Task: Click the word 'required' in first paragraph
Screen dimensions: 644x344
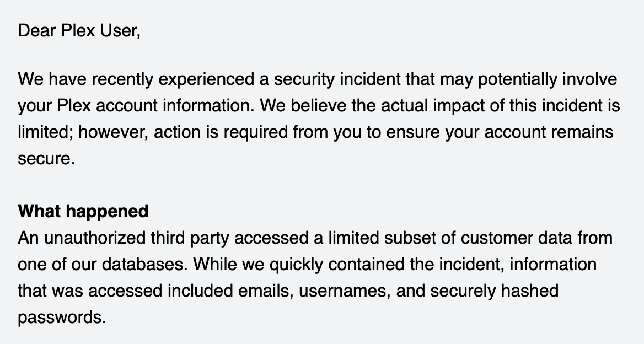Action: pyautogui.click(x=255, y=132)
